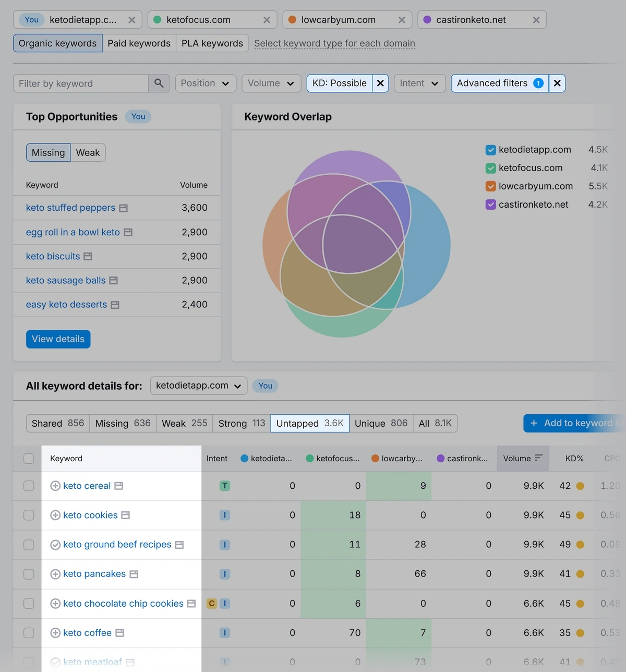The image size is (626, 672).
Task: Remove castironketo.net domain tab
Action: pos(536,20)
